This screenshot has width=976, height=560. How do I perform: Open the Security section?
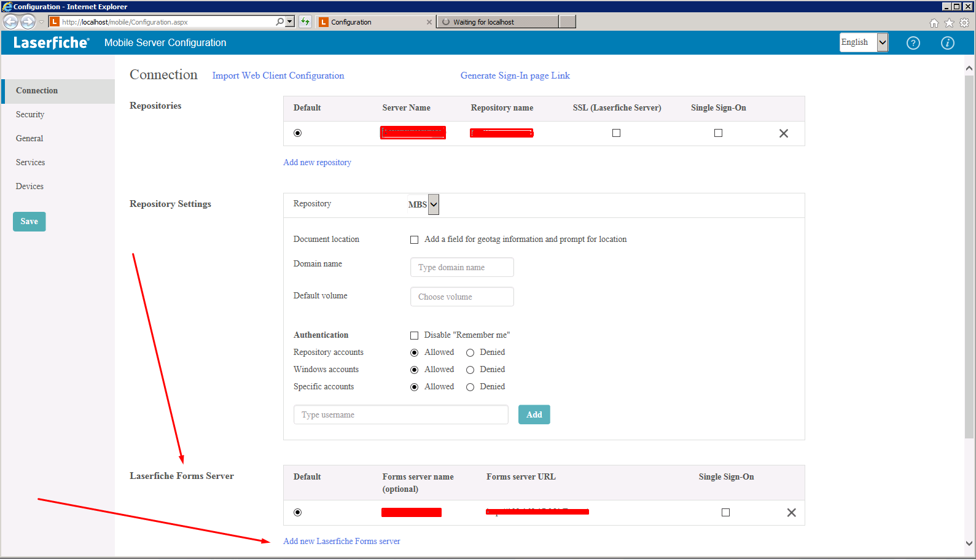pos(30,115)
